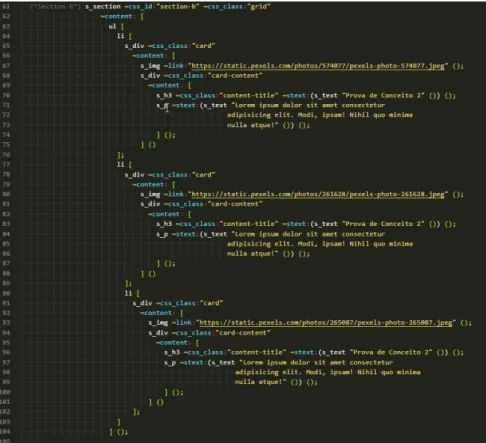
Task: Click s_h3 on line 83
Action: click(164, 224)
